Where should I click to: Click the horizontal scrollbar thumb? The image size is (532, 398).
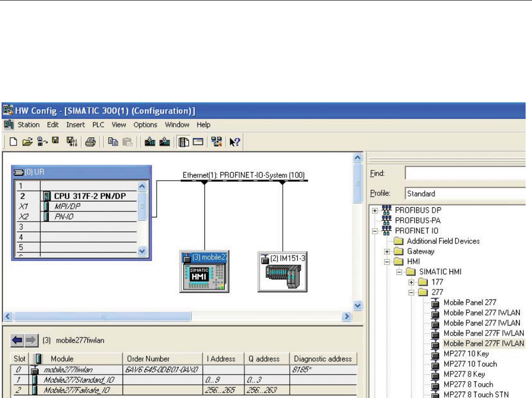click(102, 316)
